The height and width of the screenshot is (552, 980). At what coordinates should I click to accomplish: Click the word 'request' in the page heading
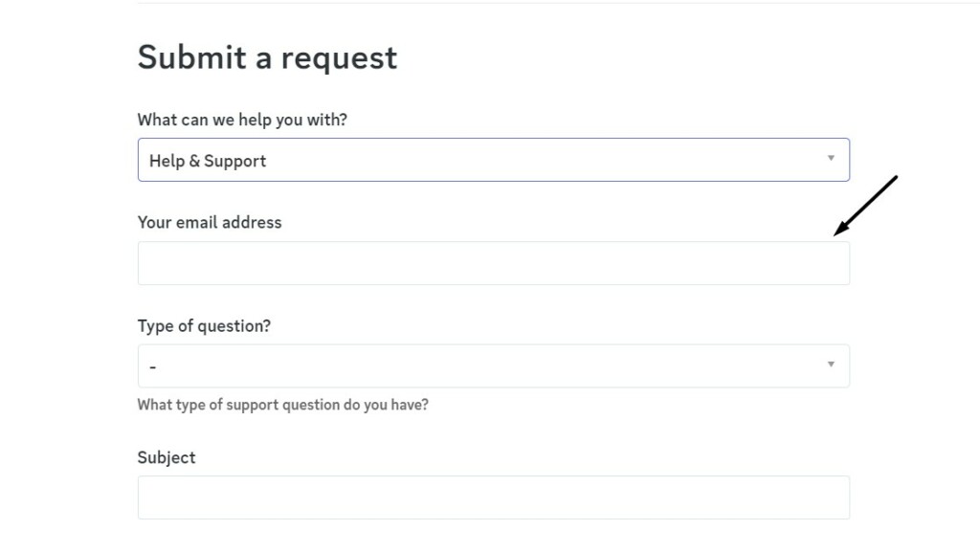[339, 59]
